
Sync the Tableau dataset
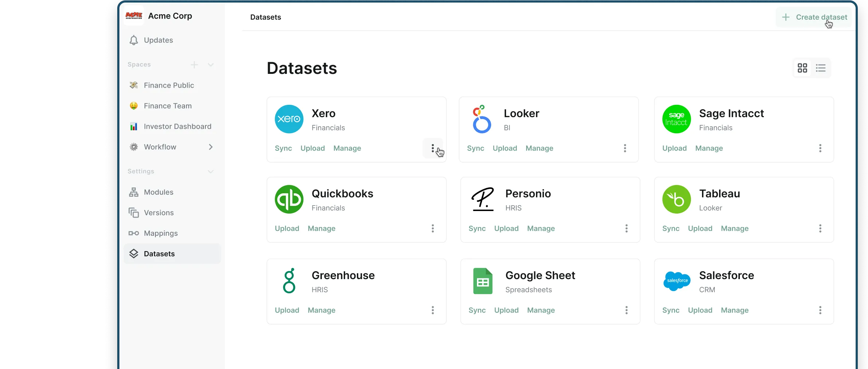[671, 229]
